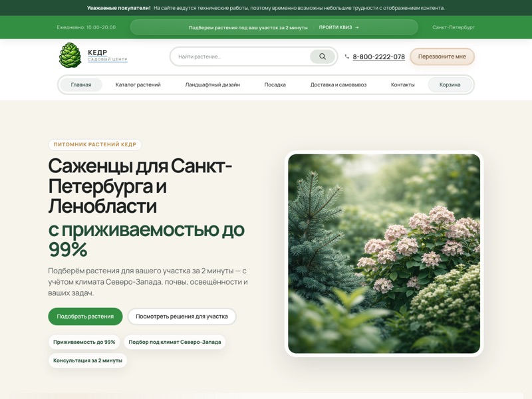Click the pine cone Кедр logo
The width and height of the screenshot is (532, 399).
pos(70,55)
